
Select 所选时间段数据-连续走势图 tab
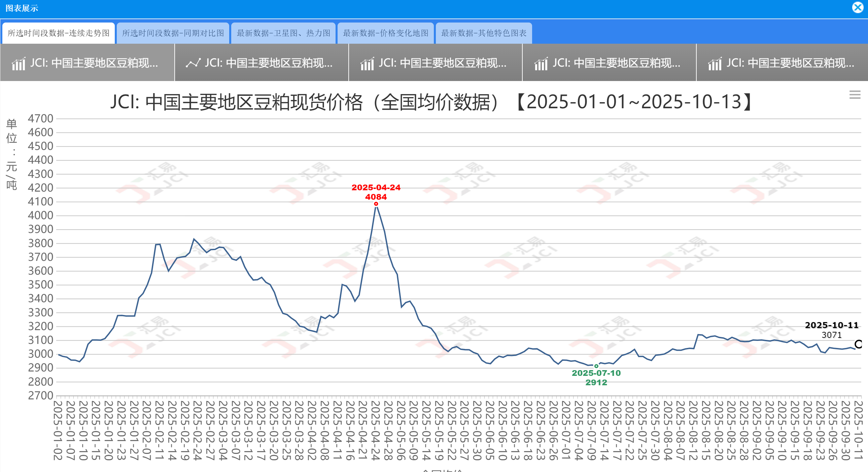pyautogui.click(x=58, y=33)
